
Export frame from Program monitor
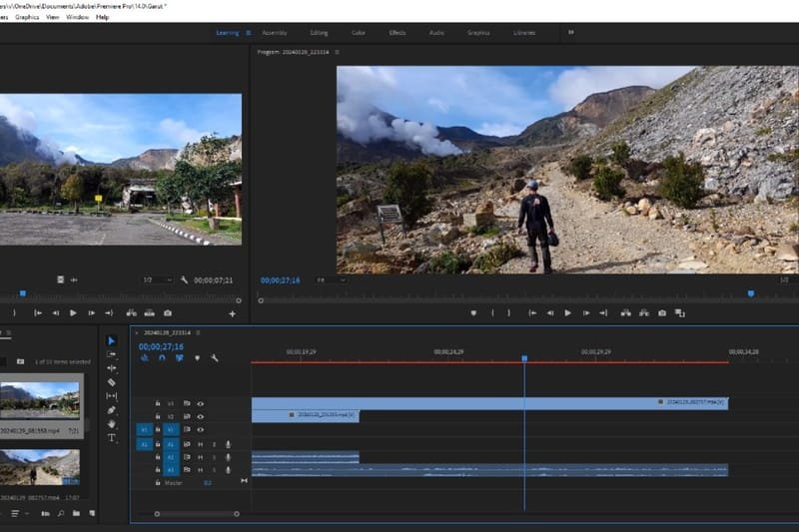pos(662,313)
